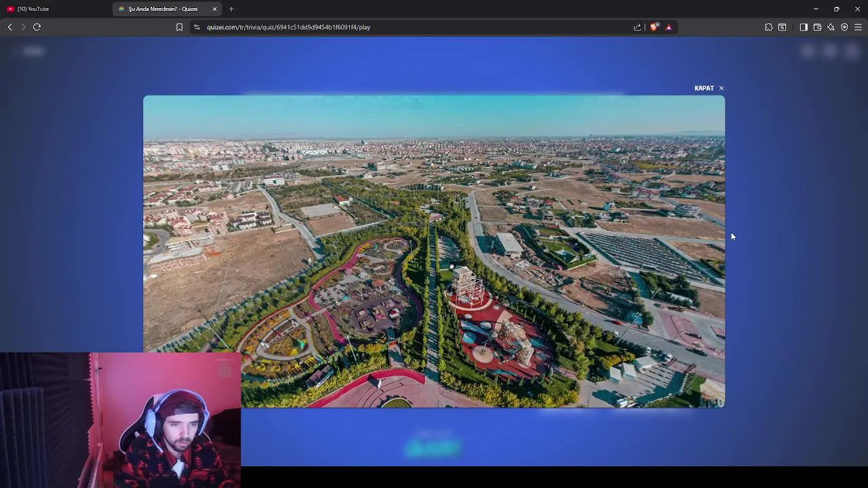Open Brave Shields lion icon

(x=654, y=27)
